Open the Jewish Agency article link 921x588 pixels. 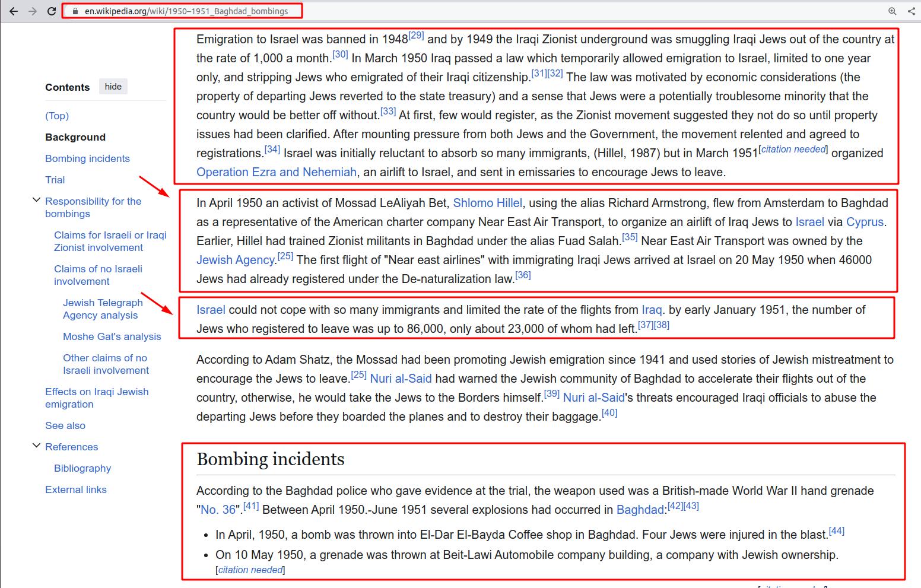(236, 260)
